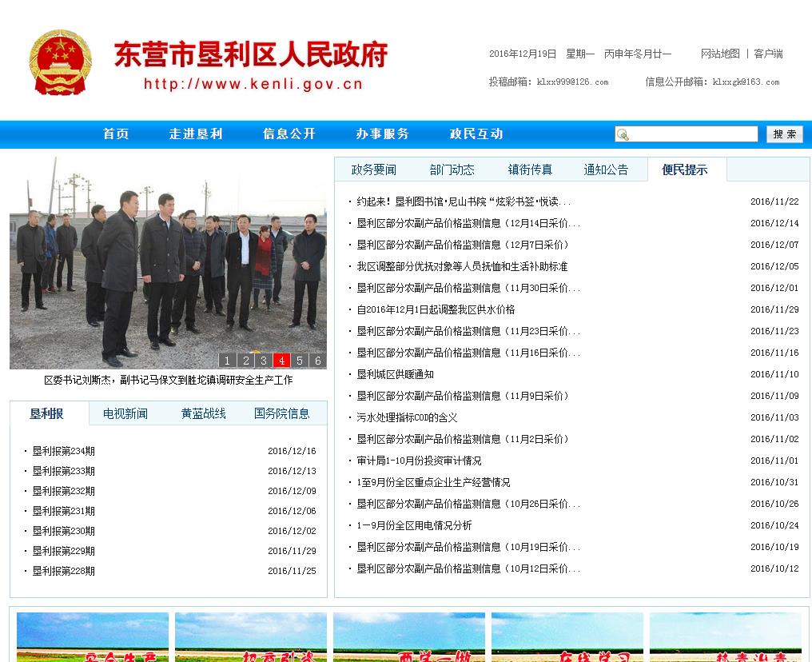Viewport: 812px width, 662px height.
Task: Click the 安全生产 banner thumbnail
Action: pos(93,637)
